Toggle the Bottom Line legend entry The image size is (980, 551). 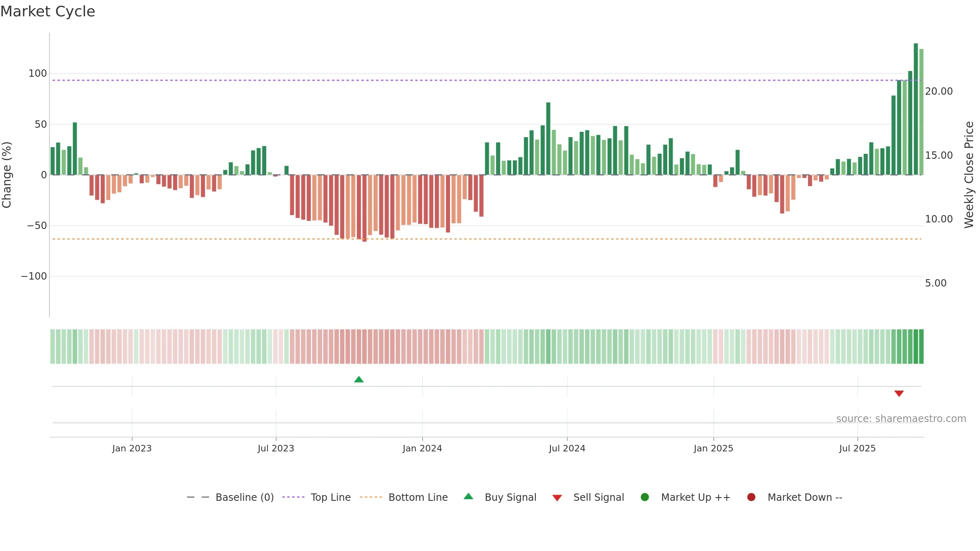[x=404, y=498]
